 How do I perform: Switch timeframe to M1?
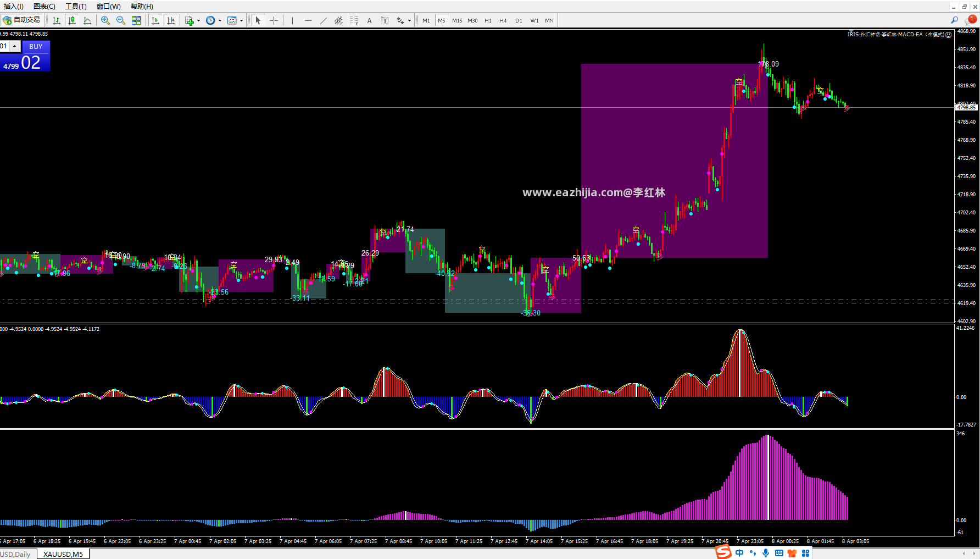tap(426, 20)
